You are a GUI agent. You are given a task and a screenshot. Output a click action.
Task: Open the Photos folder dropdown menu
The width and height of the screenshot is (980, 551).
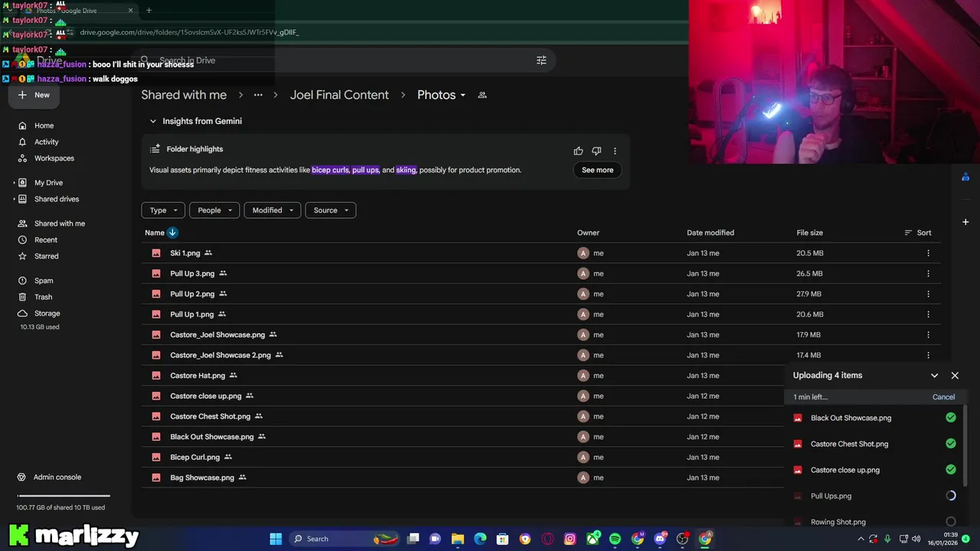click(442, 95)
